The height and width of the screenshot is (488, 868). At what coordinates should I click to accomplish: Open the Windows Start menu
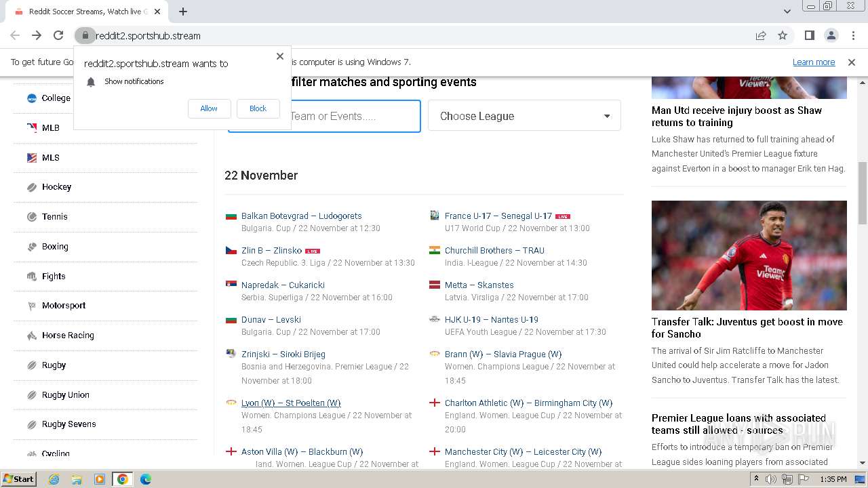(18, 479)
